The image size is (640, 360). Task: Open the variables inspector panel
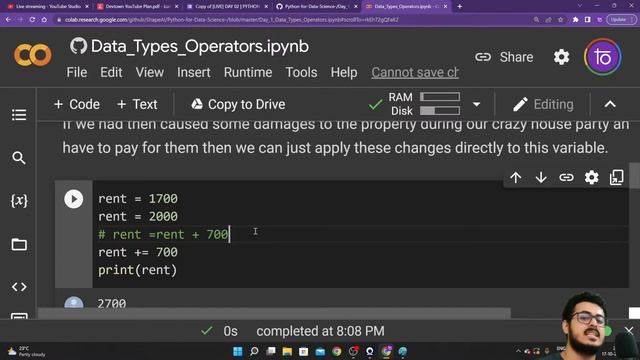(19, 200)
